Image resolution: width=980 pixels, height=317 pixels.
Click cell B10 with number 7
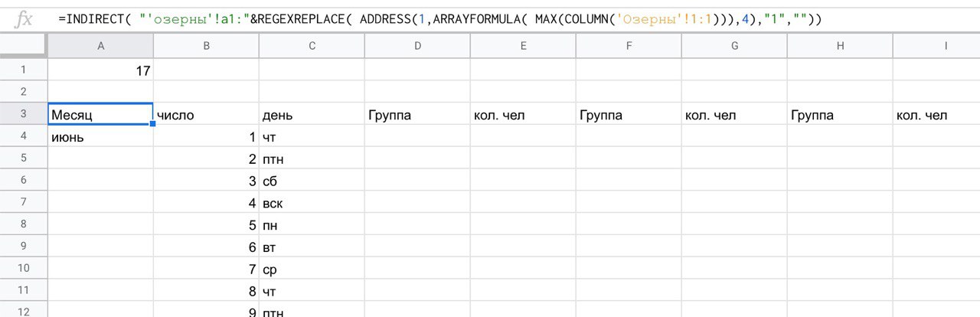[206, 270]
